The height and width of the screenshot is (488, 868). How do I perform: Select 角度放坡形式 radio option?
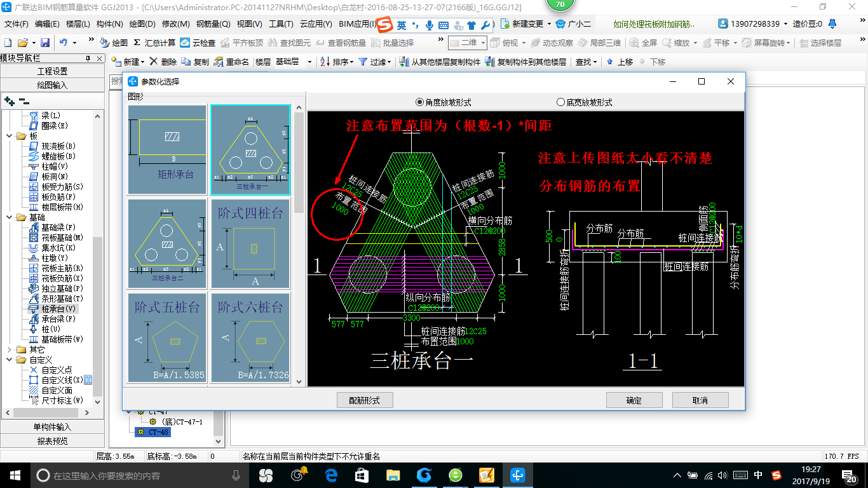coord(444,102)
